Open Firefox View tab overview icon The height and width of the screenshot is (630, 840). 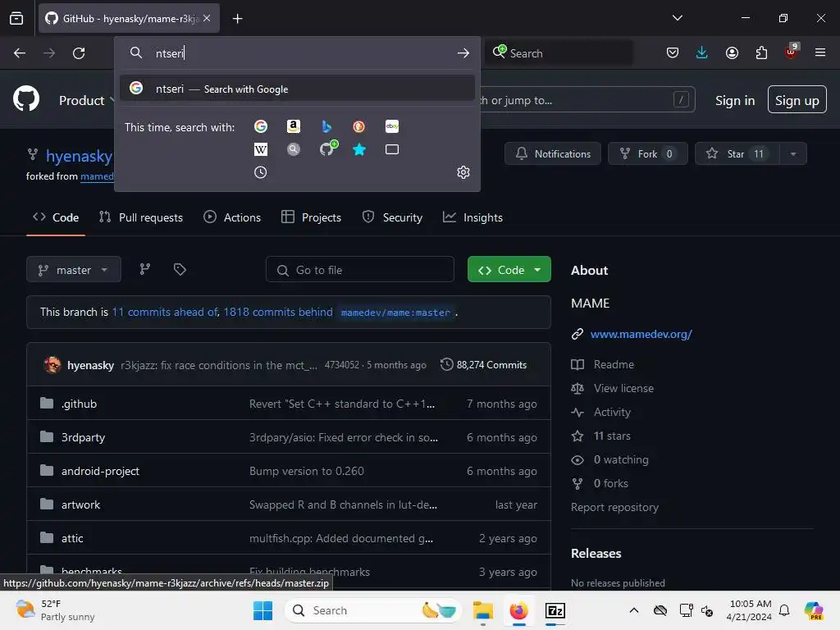pyautogui.click(x=16, y=18)
